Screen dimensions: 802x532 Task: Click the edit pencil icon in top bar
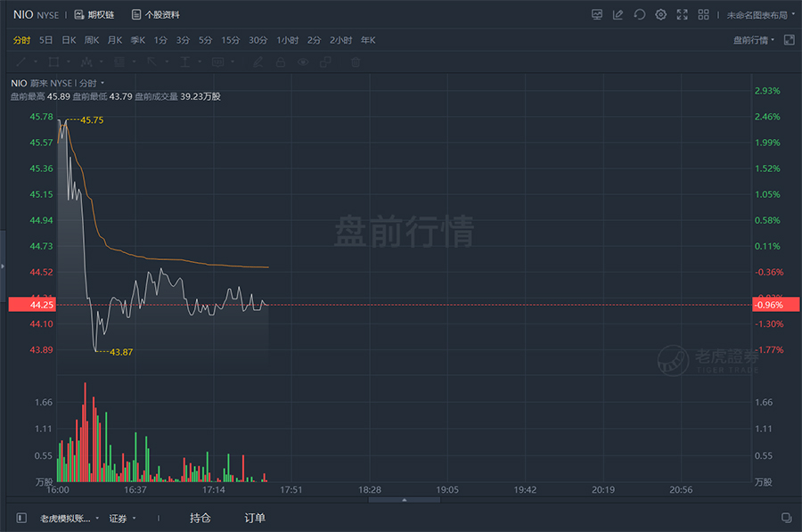click(618, 15)
